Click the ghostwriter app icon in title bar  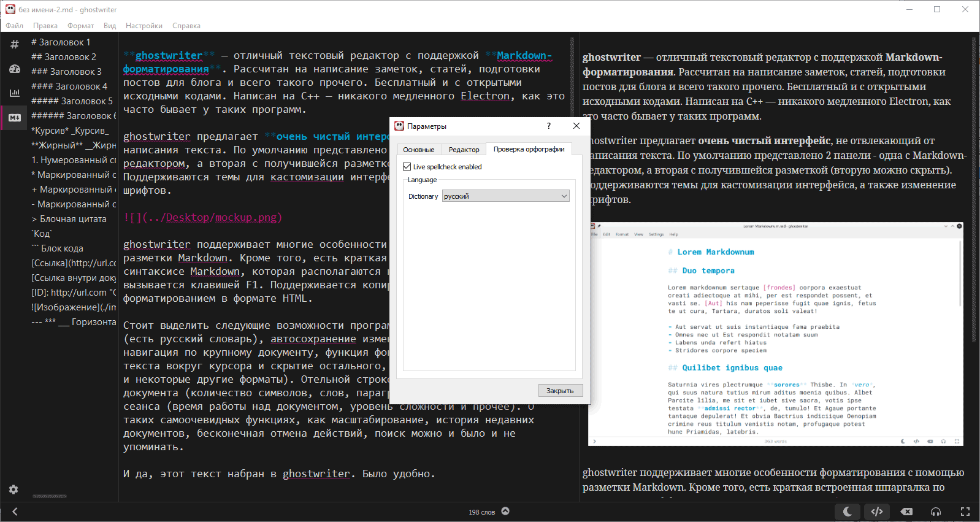pyautogui.click(x=10, y=9)
